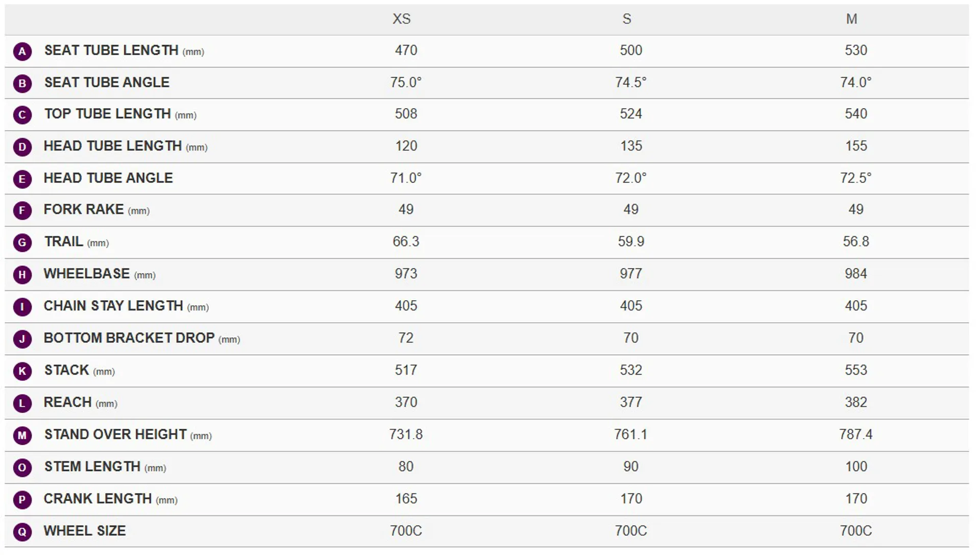
Task: Click the S stem length value 90
Action: click(x=631, y=467)
